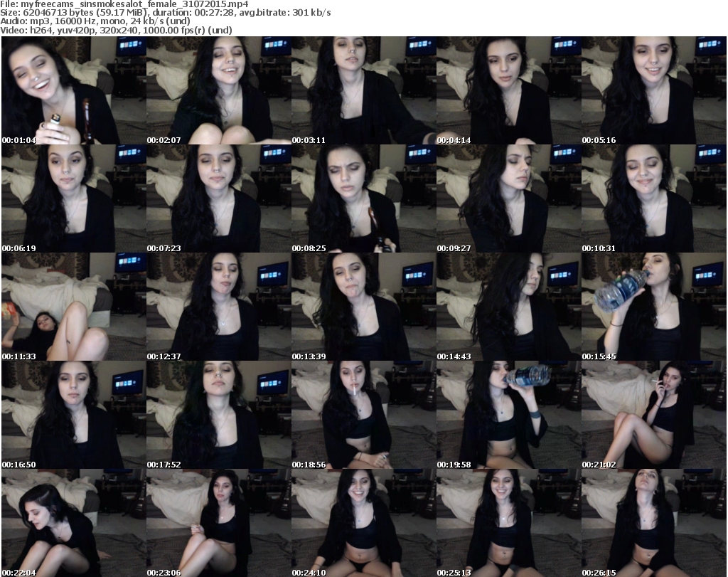Click the 00:17:52 frame
The height and width of the screenshot is (577, 728).
[x=219, y=415]
